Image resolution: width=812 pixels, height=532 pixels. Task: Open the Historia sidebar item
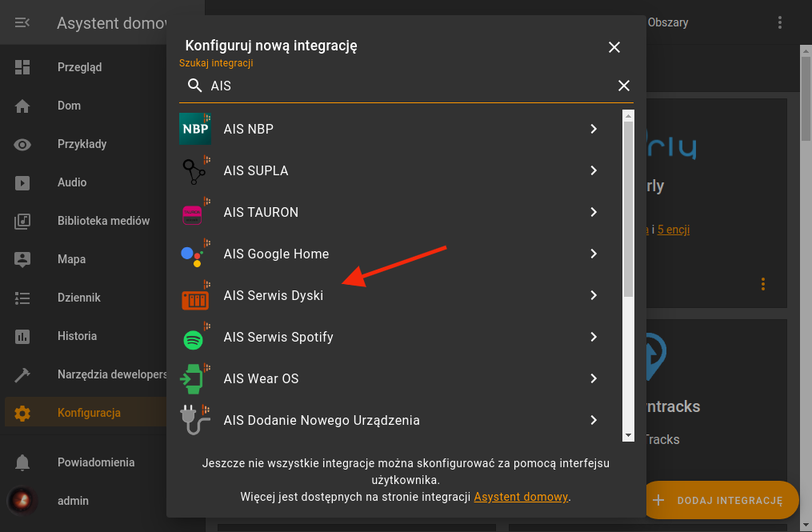pos(86,336)
